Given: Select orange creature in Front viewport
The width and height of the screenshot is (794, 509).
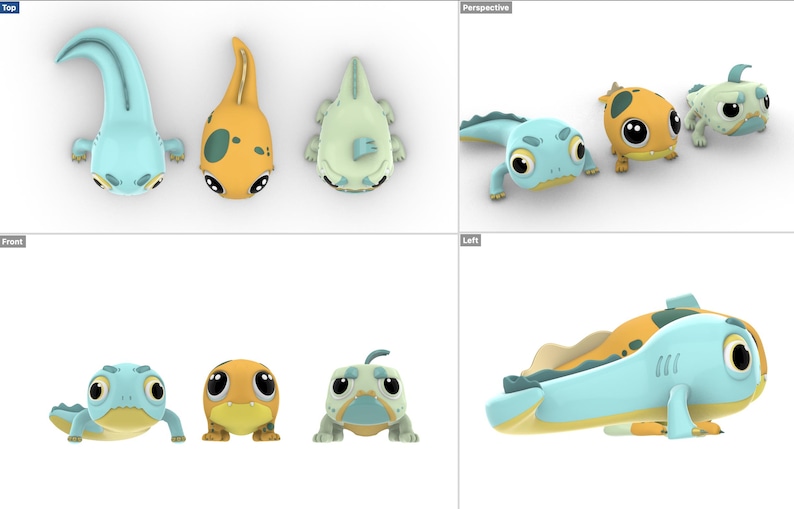Looking at the screenshot, I should 241,400.
